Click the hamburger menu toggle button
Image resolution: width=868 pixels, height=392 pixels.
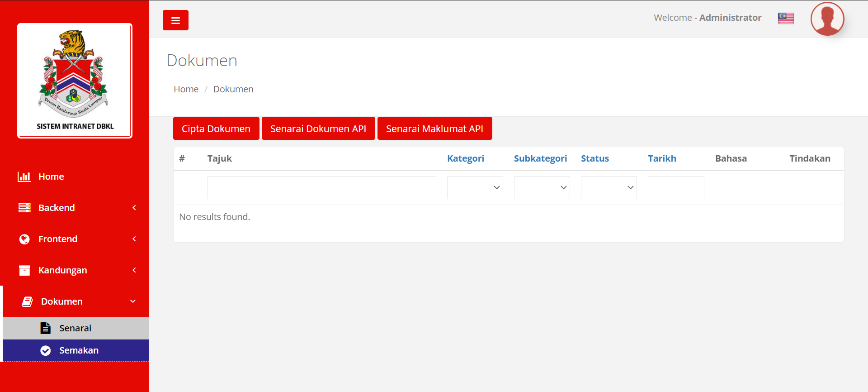coord(175,20)
